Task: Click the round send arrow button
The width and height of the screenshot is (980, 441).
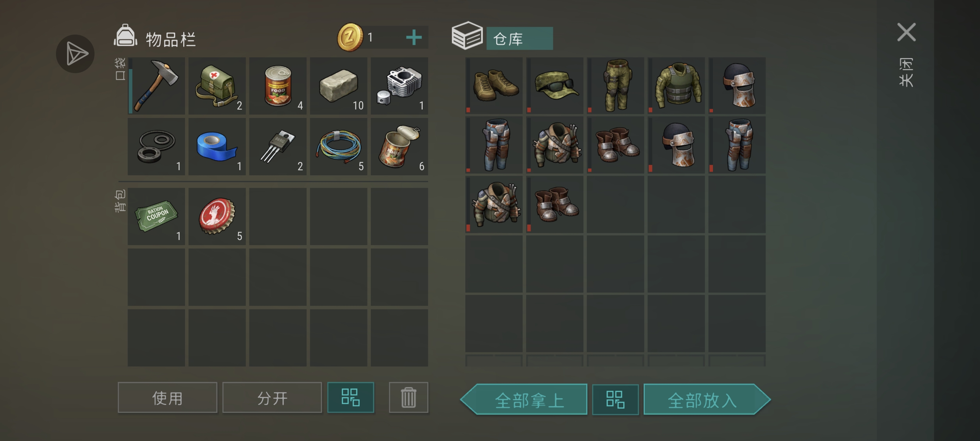Action: 75,54
